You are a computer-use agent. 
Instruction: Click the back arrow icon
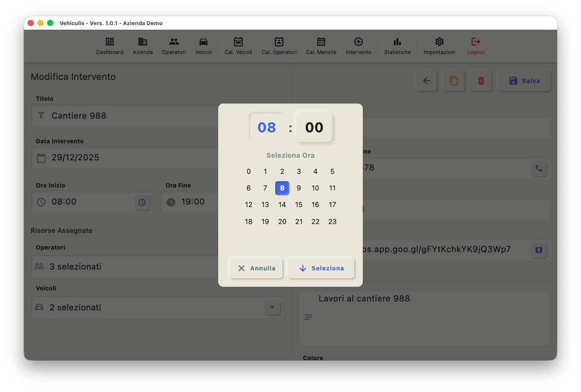click(x=427, y=81)
